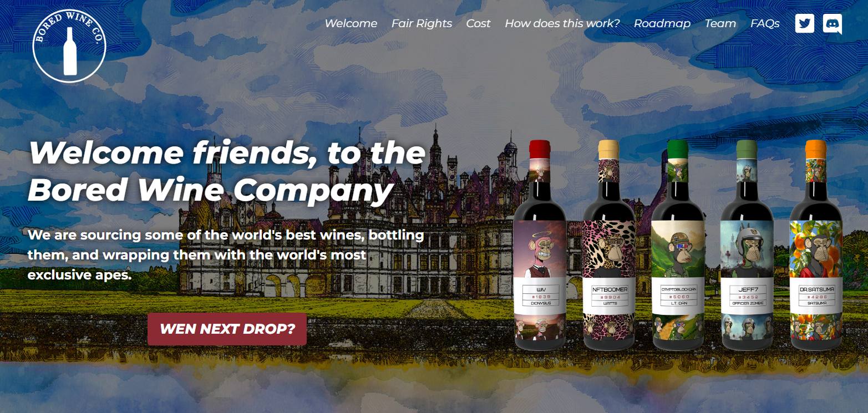Click the 'Welcome friends' headline text
The height and width of the screenshot is (413, 868).
pyautogui.click(x=227, y=171)
